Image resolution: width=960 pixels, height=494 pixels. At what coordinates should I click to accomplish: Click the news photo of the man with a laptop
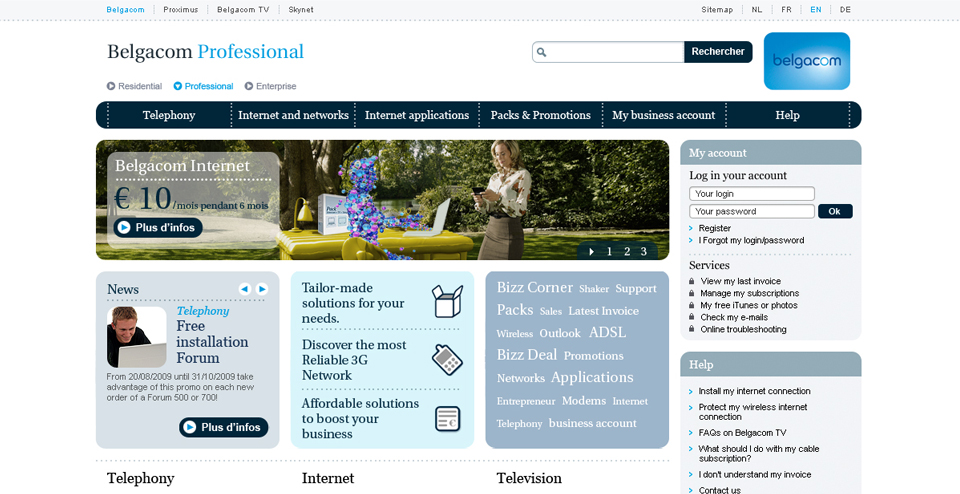pyautogui.click(x=137, y=337)
